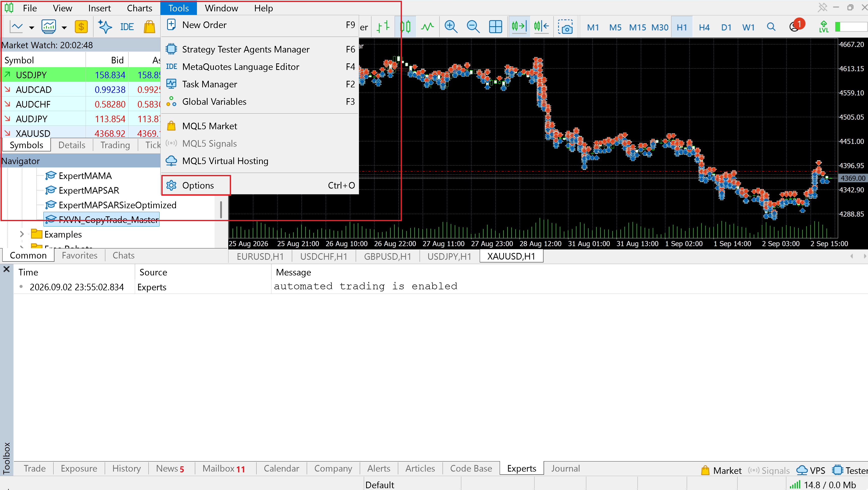The height and width of the screenshot is (490, 868).
Task: Switch to the Journal tab in Toolbox
Action: point(566,469)
